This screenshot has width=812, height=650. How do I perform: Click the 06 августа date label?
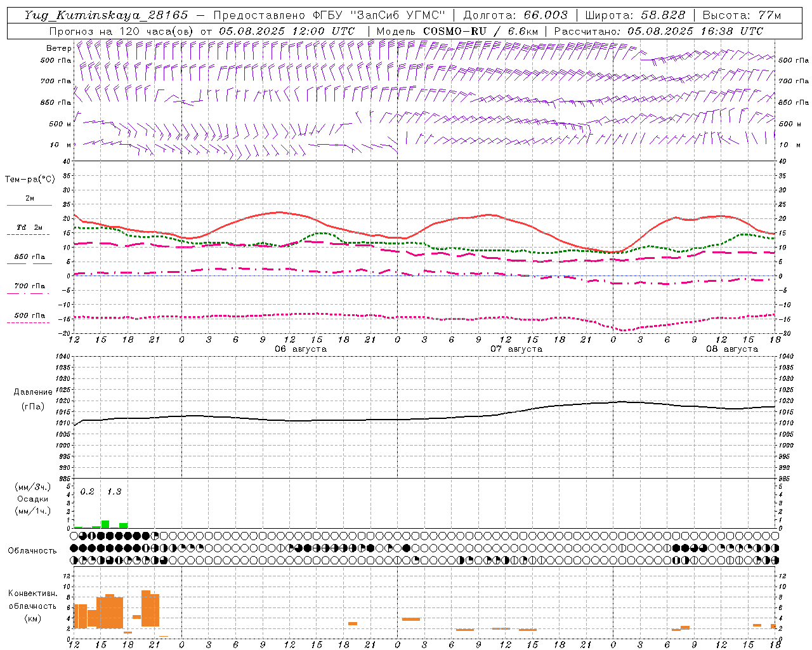pyautogui.click(x=301, y=348)
